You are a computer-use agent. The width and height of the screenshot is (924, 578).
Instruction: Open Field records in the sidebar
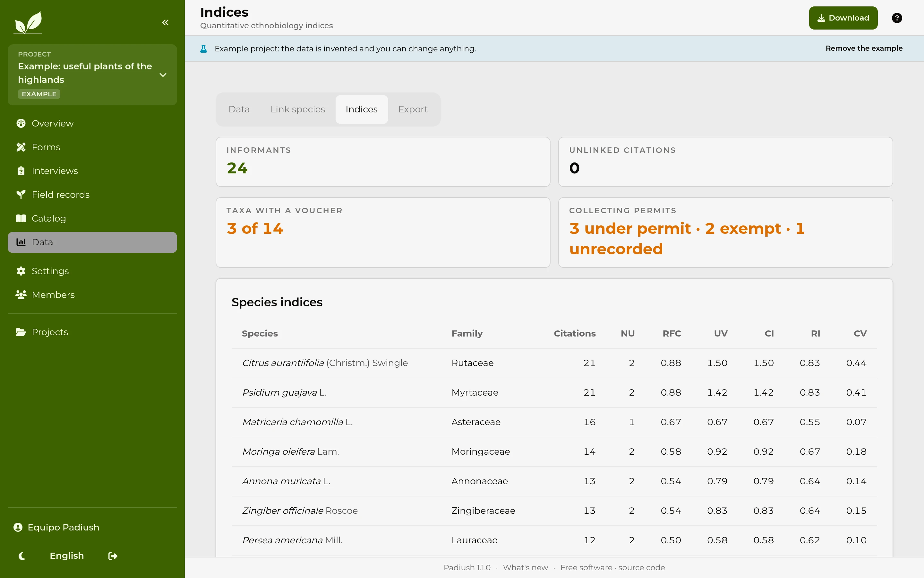pos(92,195)
